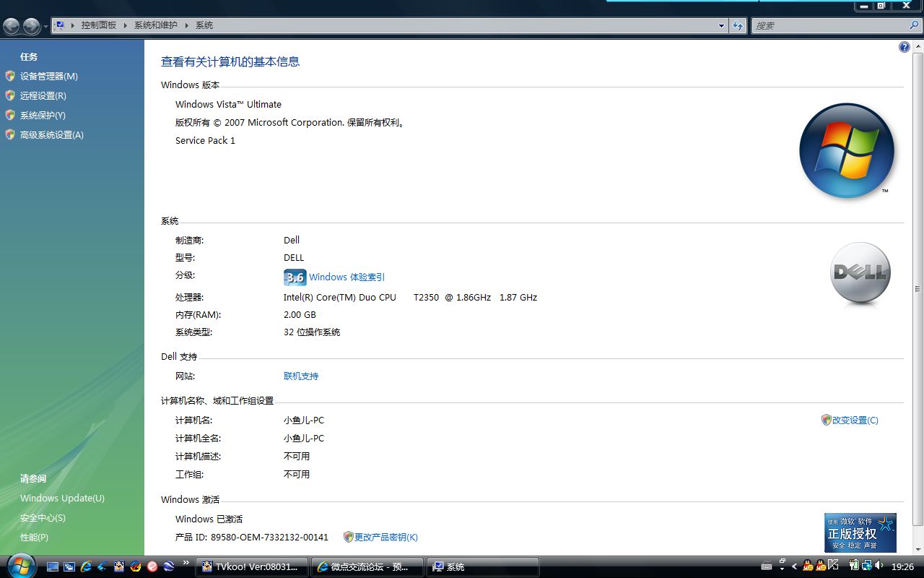Open language bar options dropdown arrow
The image size is (924, 578).
pos(783,569)
